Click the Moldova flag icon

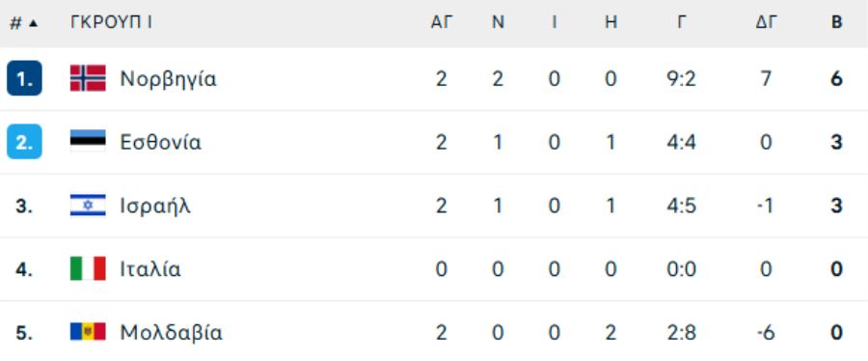click(x=88, y=333)
